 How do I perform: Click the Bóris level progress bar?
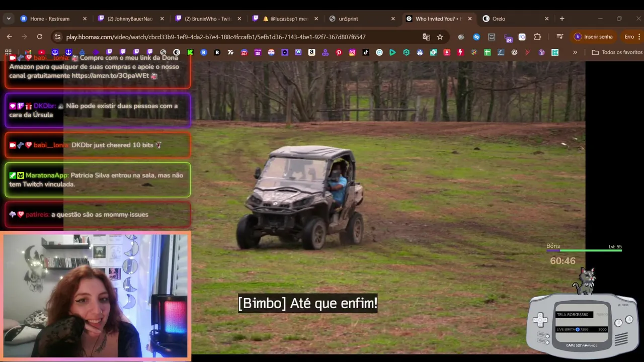584,250
